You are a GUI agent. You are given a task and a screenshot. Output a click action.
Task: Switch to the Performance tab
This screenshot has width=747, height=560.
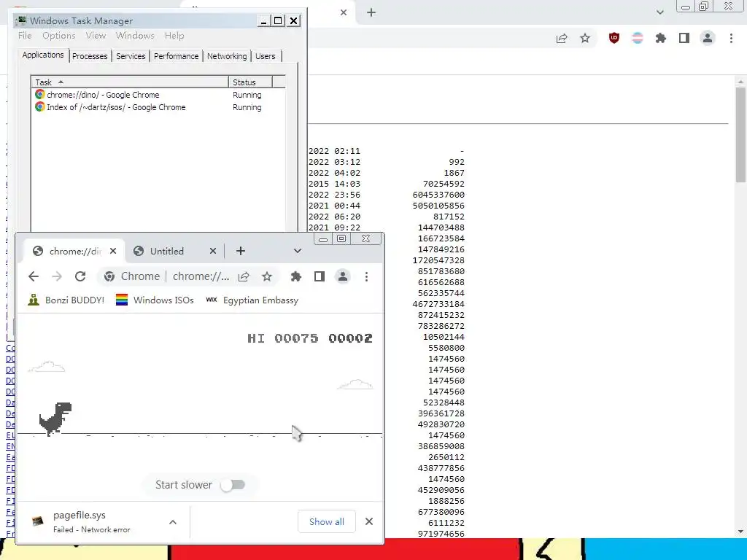pyautogui.click(x=176, y=56)
